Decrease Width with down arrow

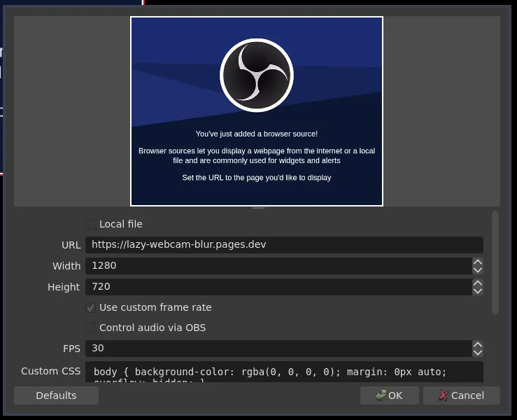[478, 270]
